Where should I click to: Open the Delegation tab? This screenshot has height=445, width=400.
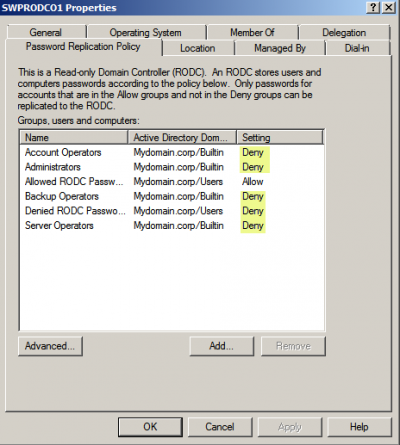click(344, 32)
